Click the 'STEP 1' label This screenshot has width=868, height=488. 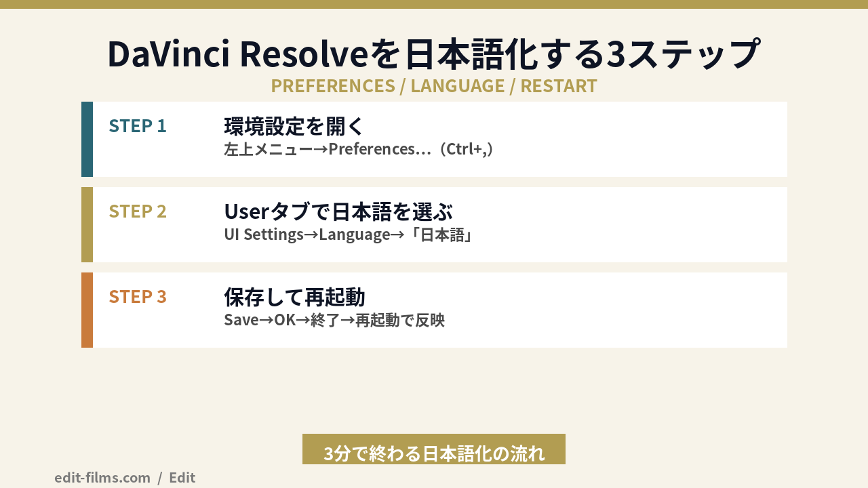click(138, 126)
